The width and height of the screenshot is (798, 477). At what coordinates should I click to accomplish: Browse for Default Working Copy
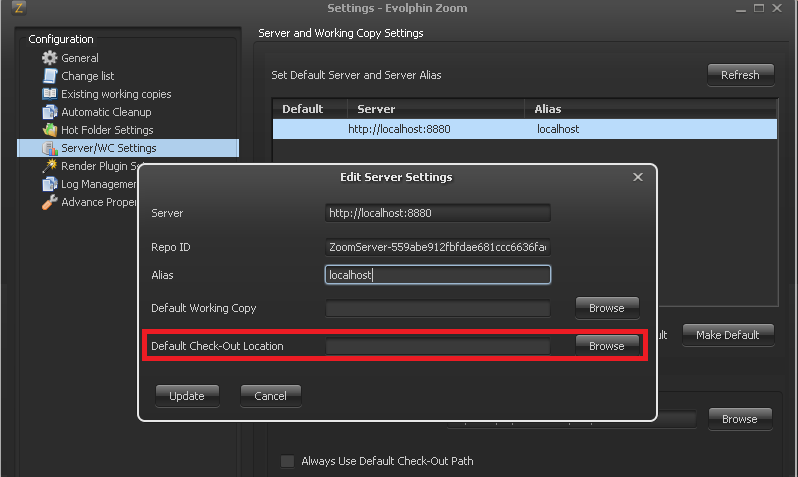tap(606, 308)
